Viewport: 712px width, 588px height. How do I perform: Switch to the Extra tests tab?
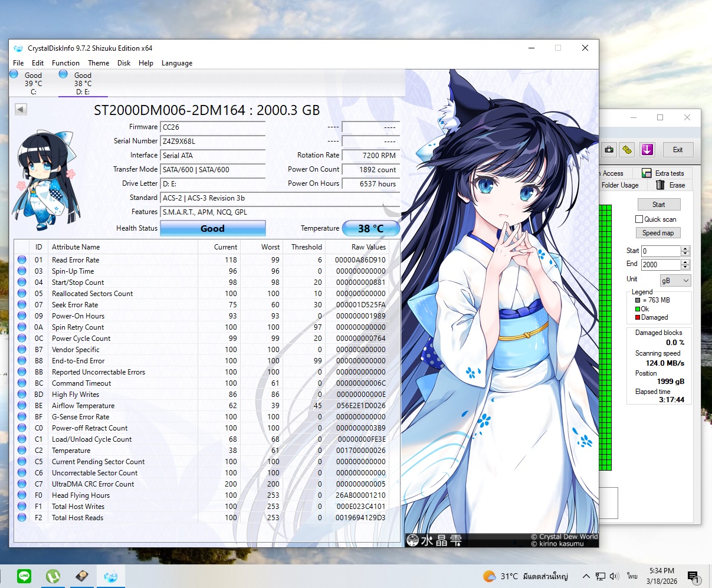[x=664, y=173]
